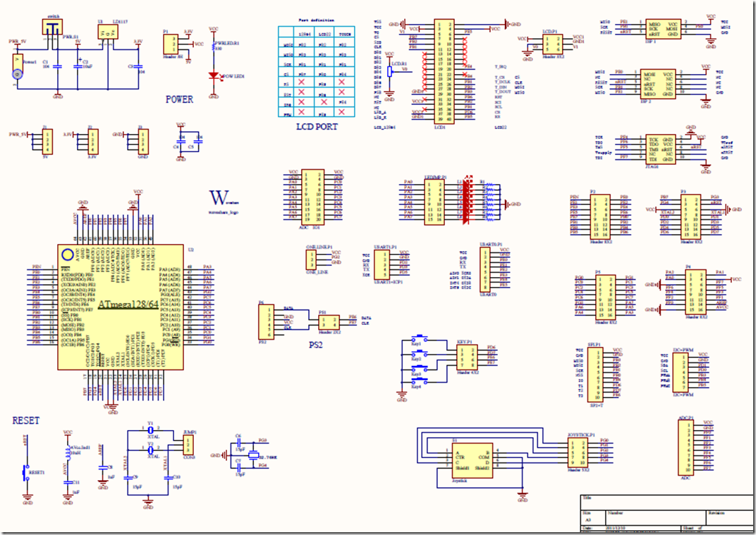Click the ONE_LINE.P1 three-pin header

point(312,260)
